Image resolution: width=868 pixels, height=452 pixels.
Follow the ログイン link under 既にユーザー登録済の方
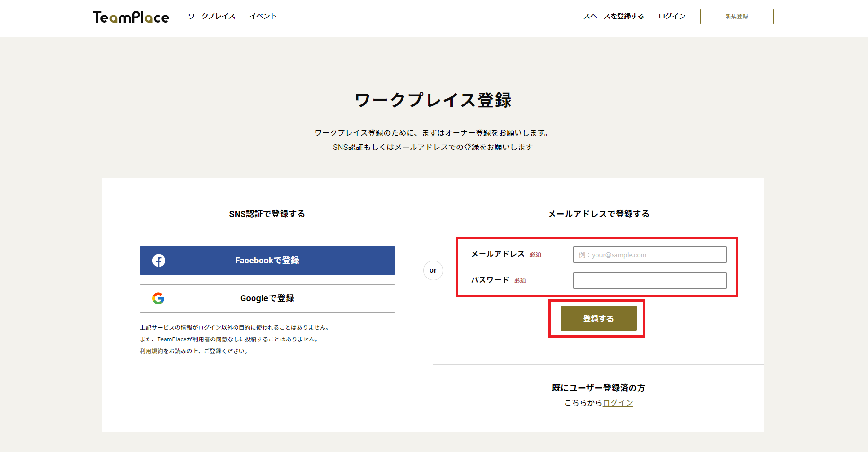(x=618, y=403)
